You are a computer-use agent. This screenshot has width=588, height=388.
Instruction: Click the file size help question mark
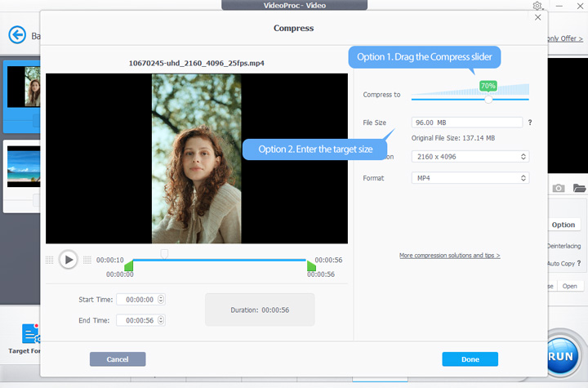point(530,123)
